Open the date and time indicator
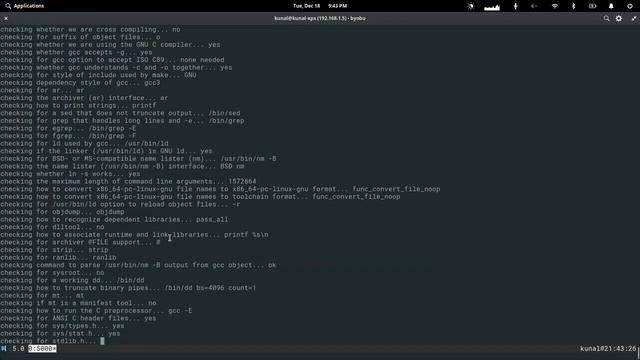640x360 pixels. (320, 6)
